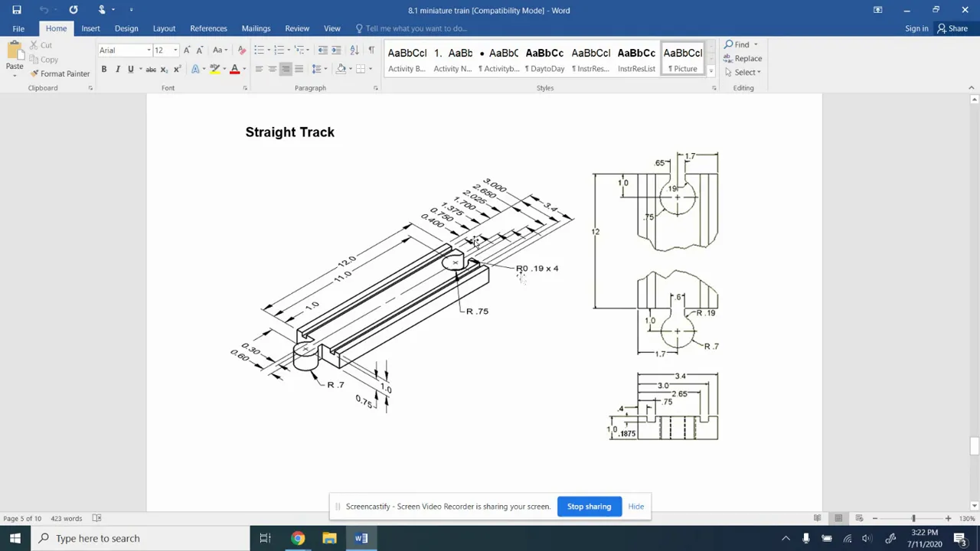Open the font size dropdown showing 12
This screenshot has width=980, height=551.
175,51
